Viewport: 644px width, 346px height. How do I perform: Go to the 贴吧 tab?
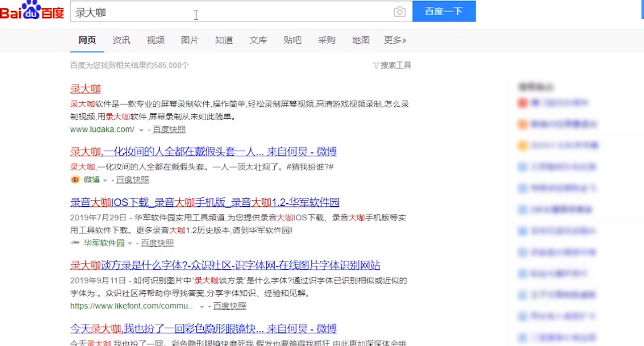[292, 40]
